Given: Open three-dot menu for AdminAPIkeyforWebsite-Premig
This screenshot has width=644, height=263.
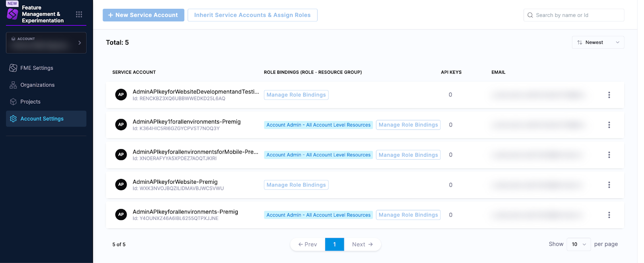Looking at the screenshot, I should click(609, 185).
